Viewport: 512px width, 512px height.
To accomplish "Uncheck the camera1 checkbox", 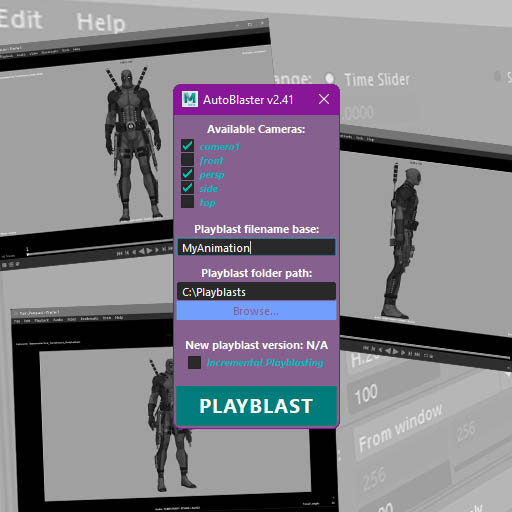I will [187, 146].
